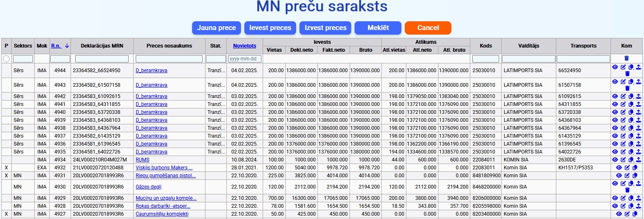This screenshot has width=644, height=219.
Task: Open Riepu pumpēšanas pistol link
Action: coord(165,176)
